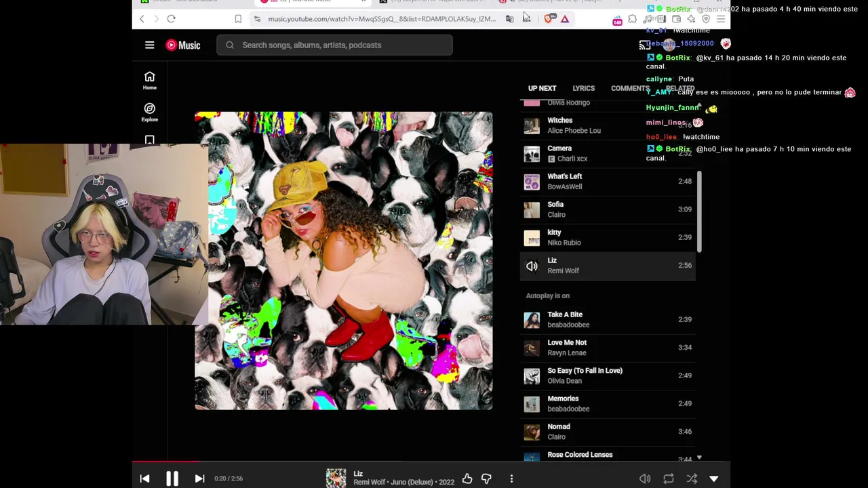The width and height of the screenshot is (868, 488).
Task: Open the Brave Shields icon
Action: [549, 19]
